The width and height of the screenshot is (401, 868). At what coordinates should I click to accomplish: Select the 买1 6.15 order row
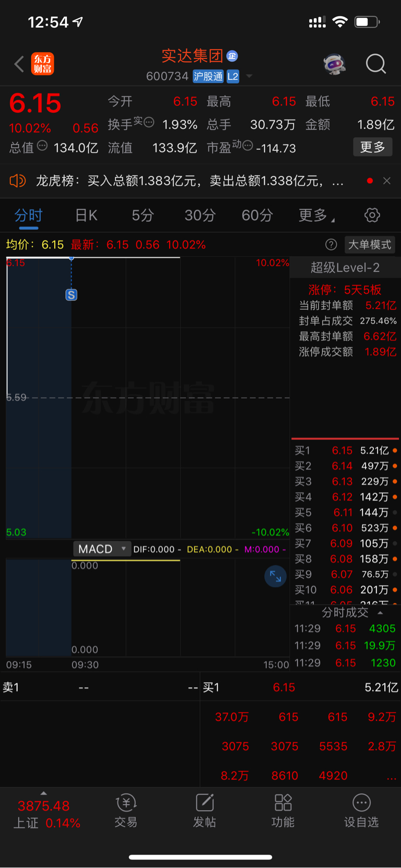tap(345, 450)
